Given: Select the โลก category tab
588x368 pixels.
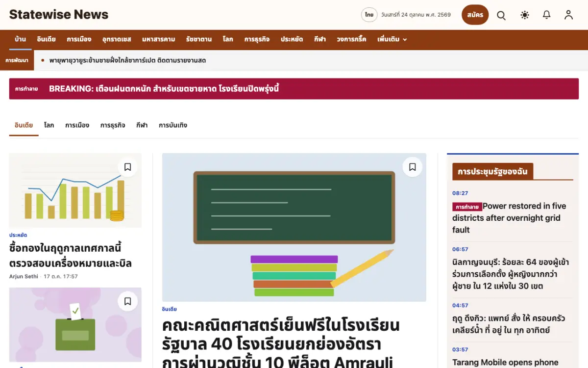Looking at the screenshot, I should 49,126.
